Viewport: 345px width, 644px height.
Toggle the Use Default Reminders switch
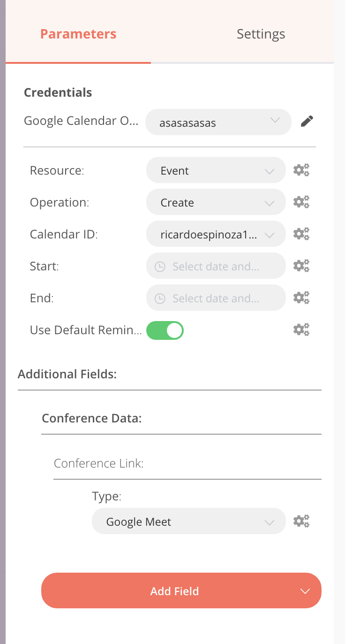[x=165, y=330]
